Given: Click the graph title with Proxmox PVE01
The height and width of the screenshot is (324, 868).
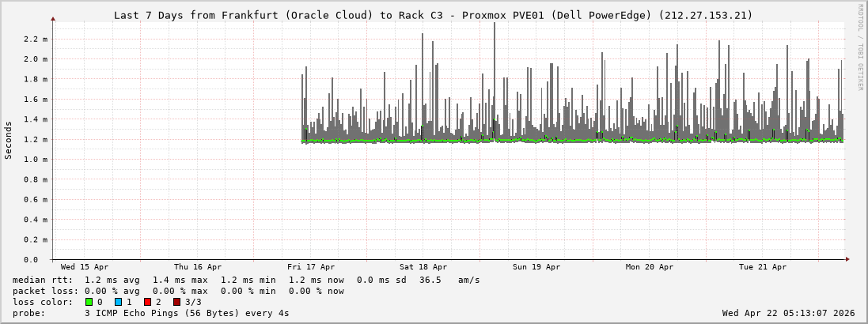Looking at the screenshot, I should [434, 15].
